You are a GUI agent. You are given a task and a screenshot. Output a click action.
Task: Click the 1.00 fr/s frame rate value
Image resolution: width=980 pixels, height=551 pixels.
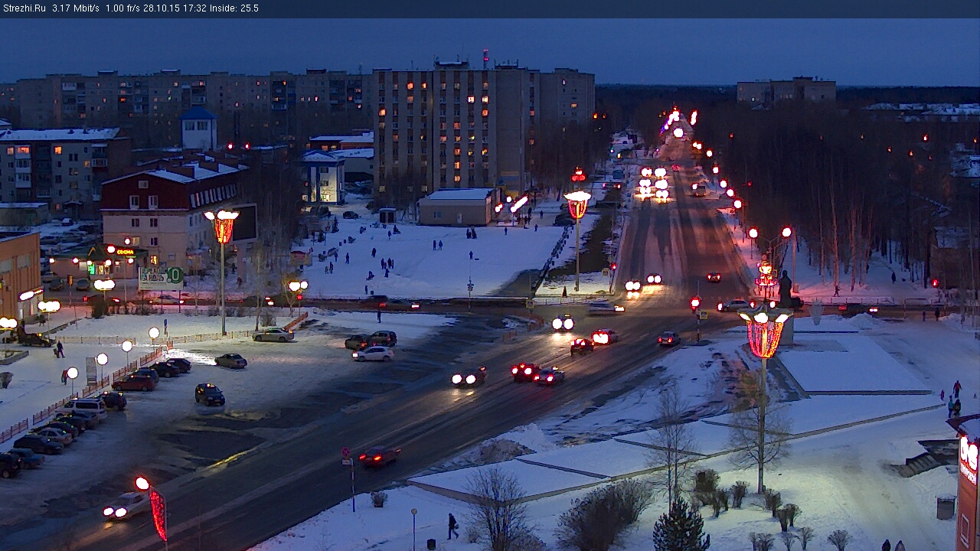click(x=123, y=8)
